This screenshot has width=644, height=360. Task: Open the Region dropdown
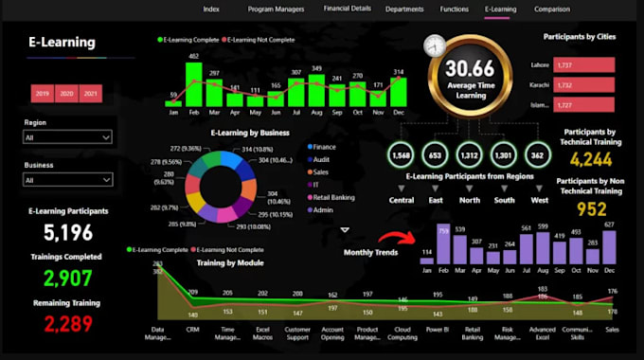click(67, 137)
